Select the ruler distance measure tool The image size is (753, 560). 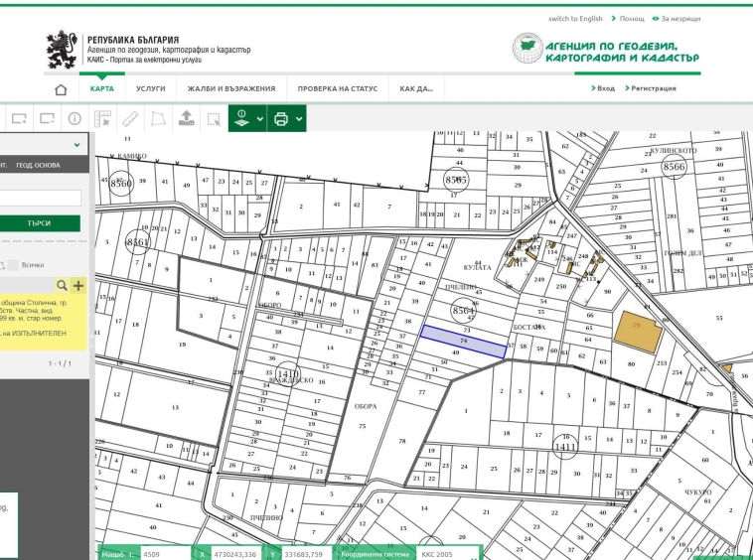(130, 118)
